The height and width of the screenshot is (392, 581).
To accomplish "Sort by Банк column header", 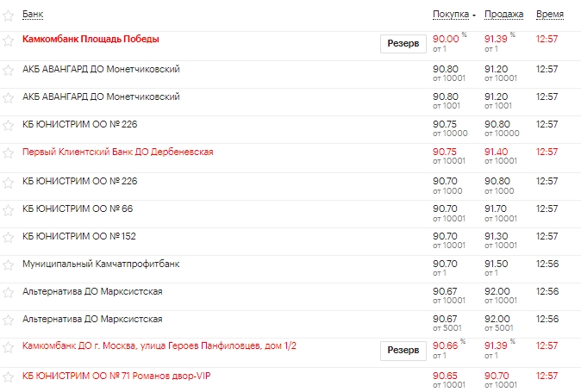I will (x=33, y=15).
